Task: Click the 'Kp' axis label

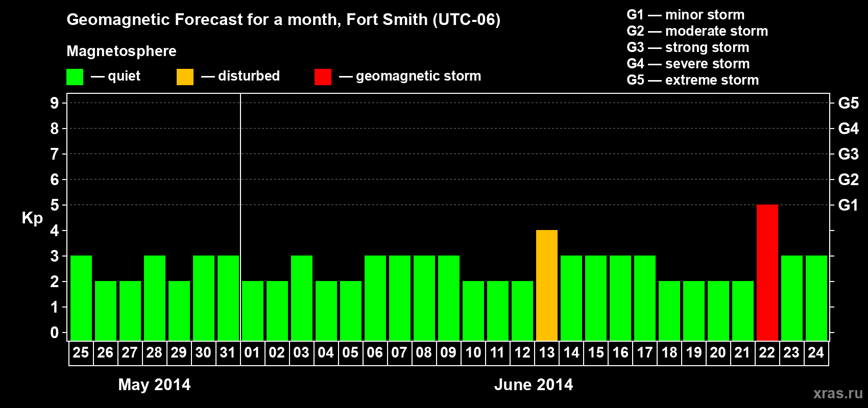Action: click(x=32, y=218)
